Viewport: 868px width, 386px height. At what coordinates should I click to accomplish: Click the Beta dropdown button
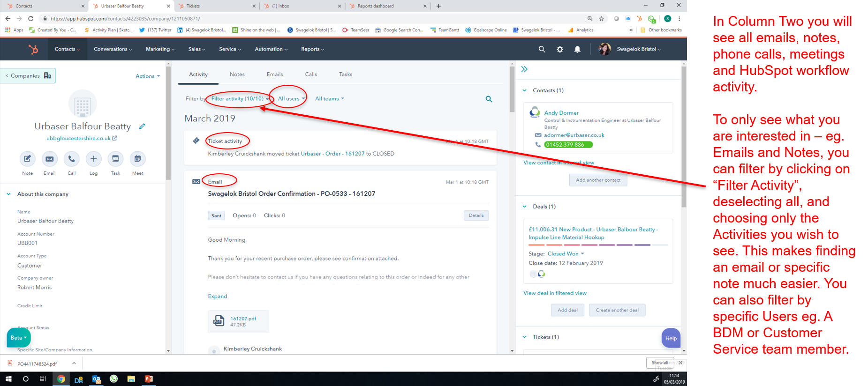click(x=19, y=338)
